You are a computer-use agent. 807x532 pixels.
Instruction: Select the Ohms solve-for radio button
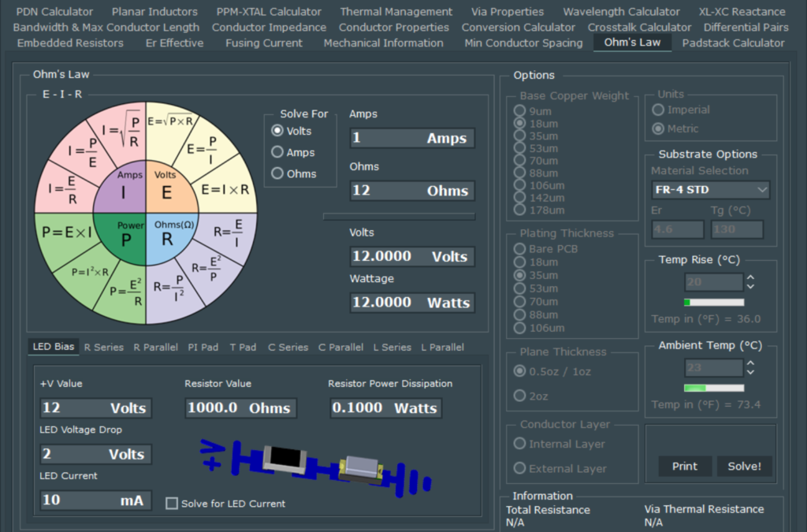(x=277, y=173)
